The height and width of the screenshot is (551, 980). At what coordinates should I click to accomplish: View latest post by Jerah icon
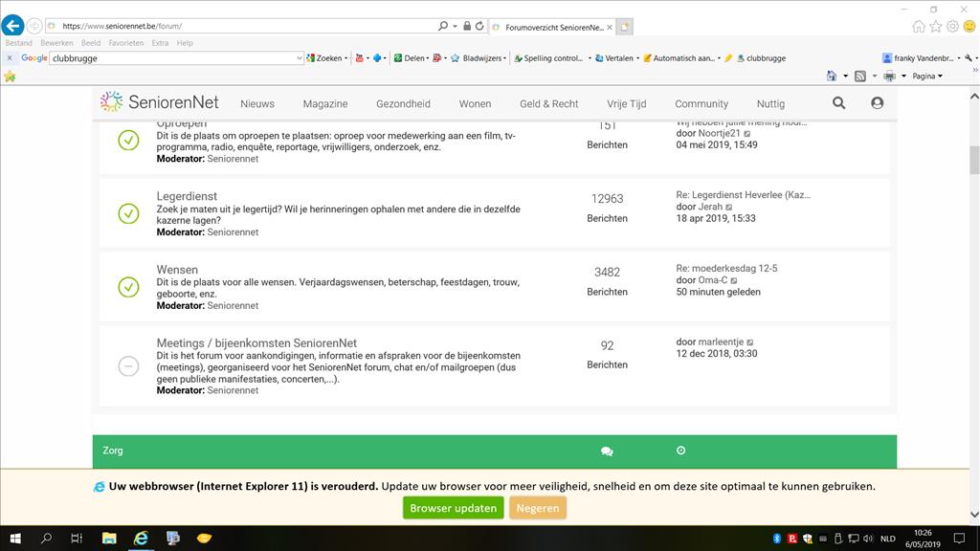click(x=730, y=208)
